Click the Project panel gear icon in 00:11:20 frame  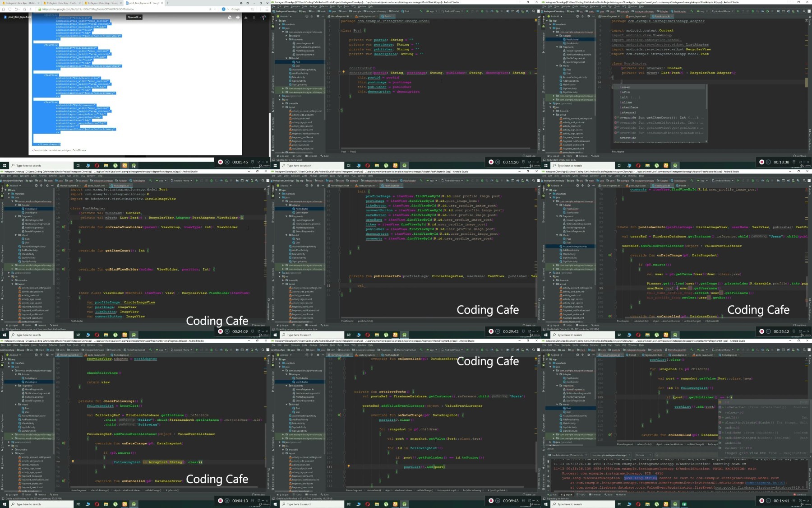coord(318,16)
